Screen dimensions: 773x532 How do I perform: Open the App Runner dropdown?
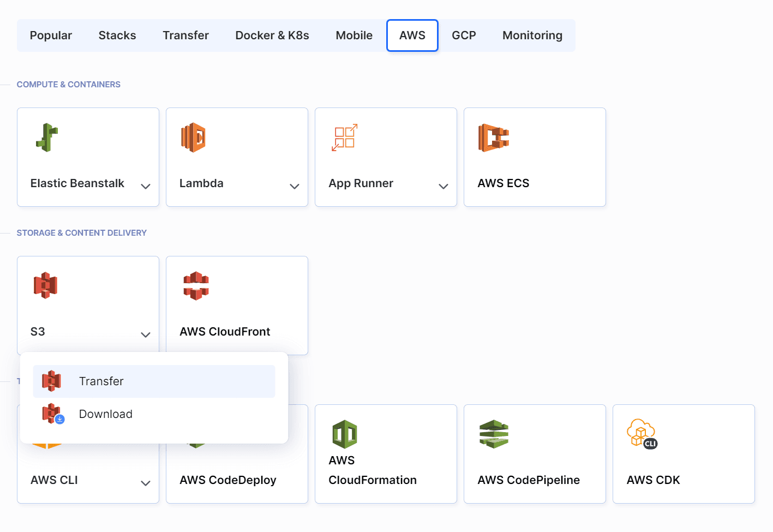pos(444,187)
